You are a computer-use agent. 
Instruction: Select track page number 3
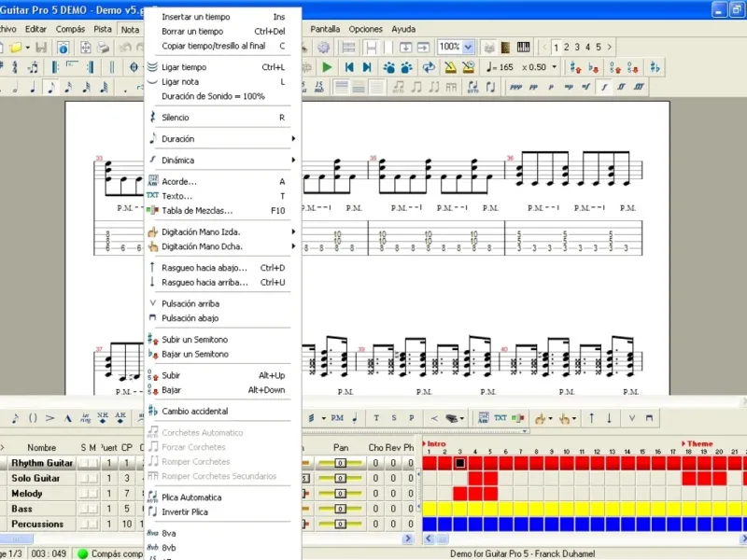pyautogui.click(x=577, y=47)
